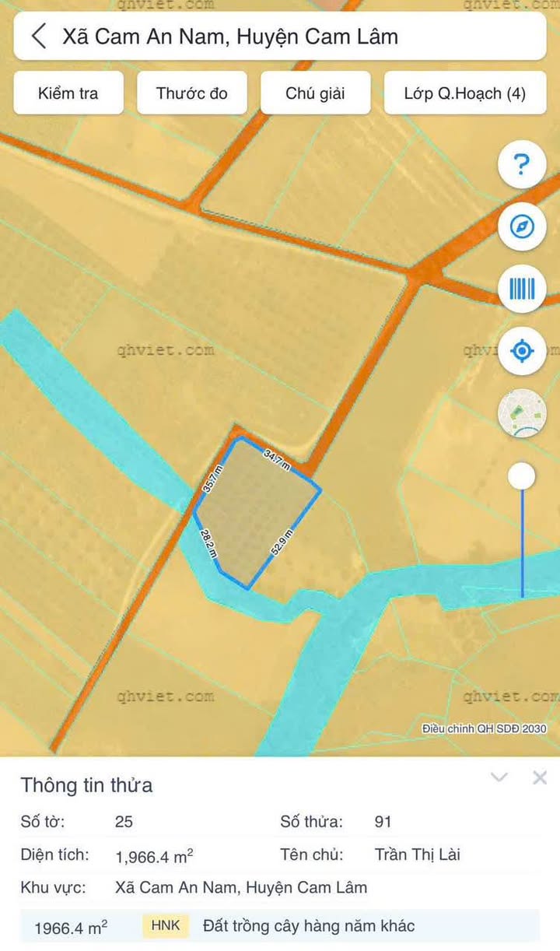Viewport: 560px width, 951px height.
Task: Click the 34.7 m edge label
Action: [x=277, y=460]
